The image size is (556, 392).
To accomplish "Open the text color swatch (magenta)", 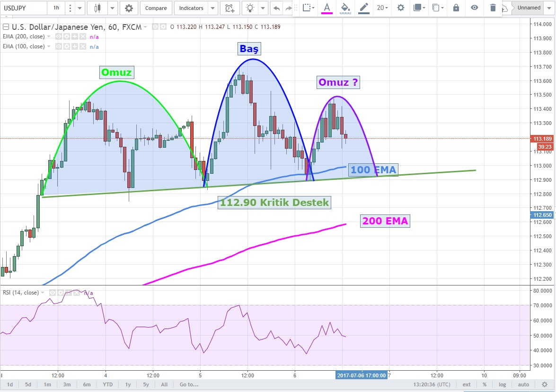I will (x=327, y=8).
